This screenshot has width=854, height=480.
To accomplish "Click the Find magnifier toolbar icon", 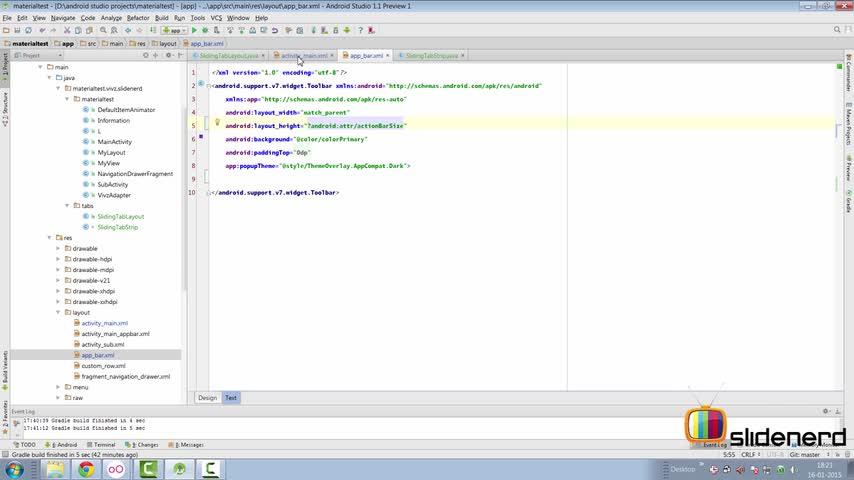I will tap(103, 31).
